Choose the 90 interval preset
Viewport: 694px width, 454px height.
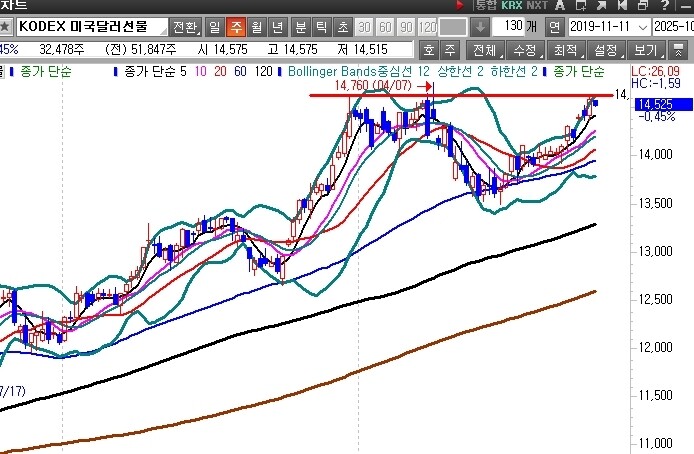pos(406,27)
